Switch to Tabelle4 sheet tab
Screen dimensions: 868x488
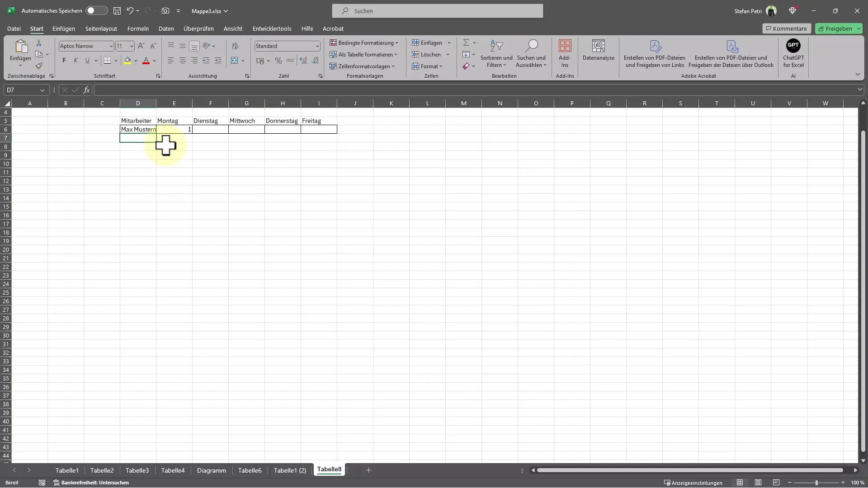[x=173, y=470]
